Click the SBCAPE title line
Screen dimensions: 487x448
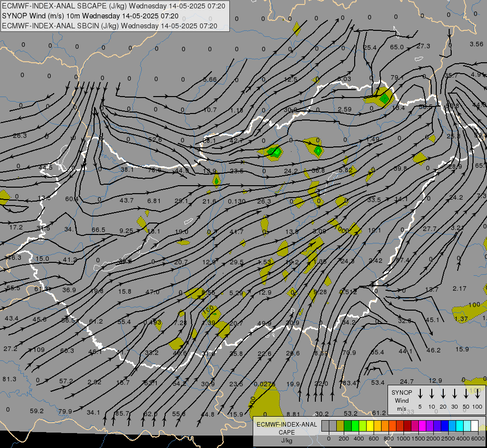click(113, 6)
